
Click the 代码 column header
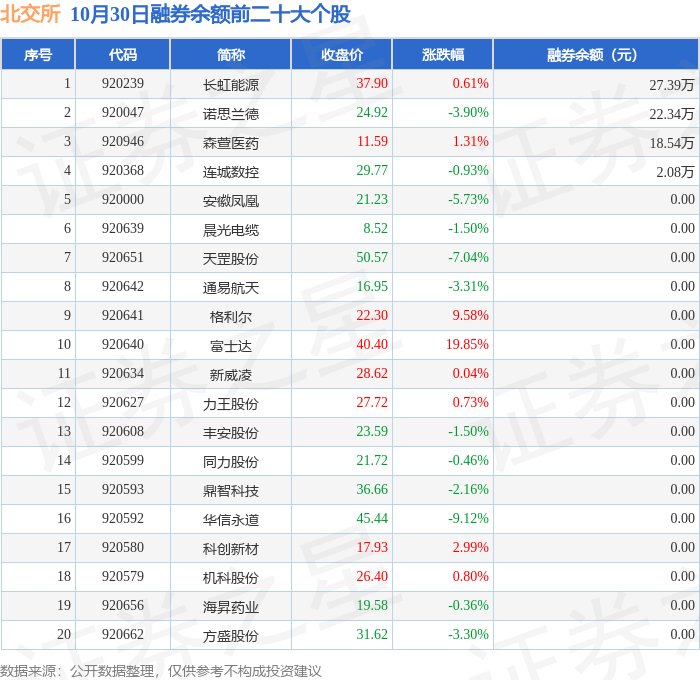click(x=123, y=54)
